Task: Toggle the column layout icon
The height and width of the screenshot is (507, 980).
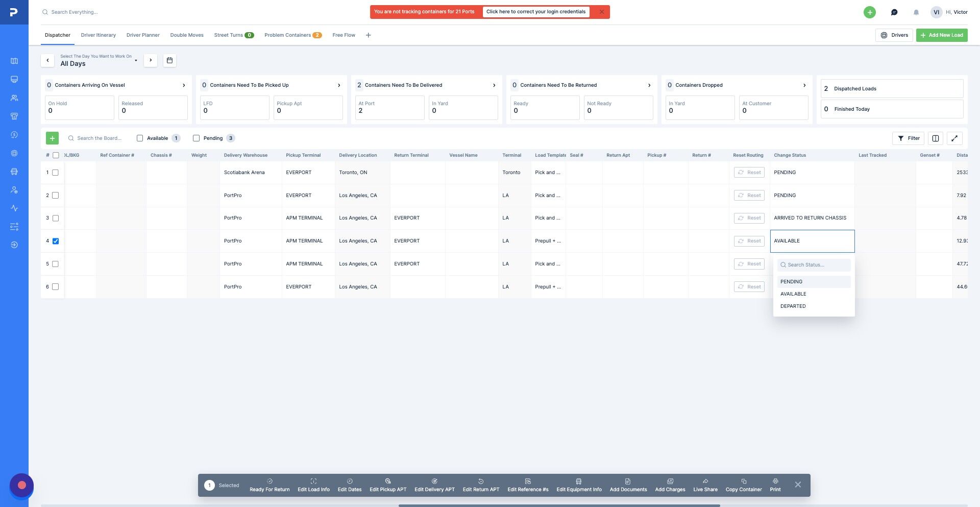Action: [935, 138]
